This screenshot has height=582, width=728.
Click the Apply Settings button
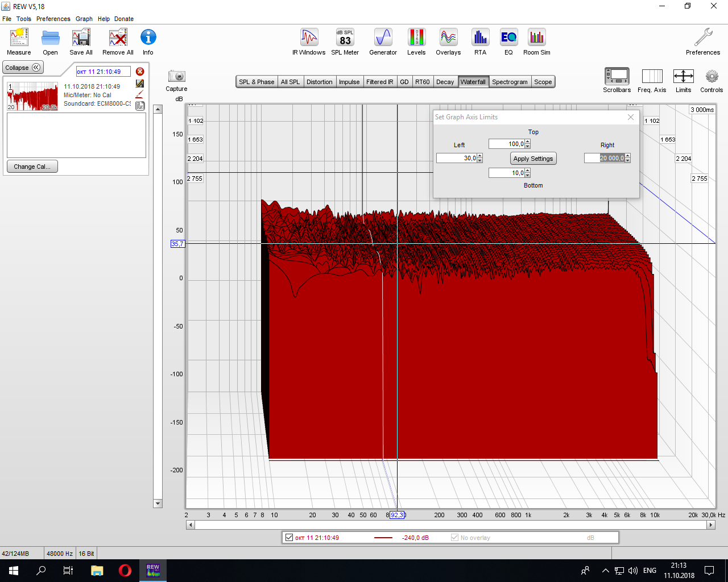533,159
